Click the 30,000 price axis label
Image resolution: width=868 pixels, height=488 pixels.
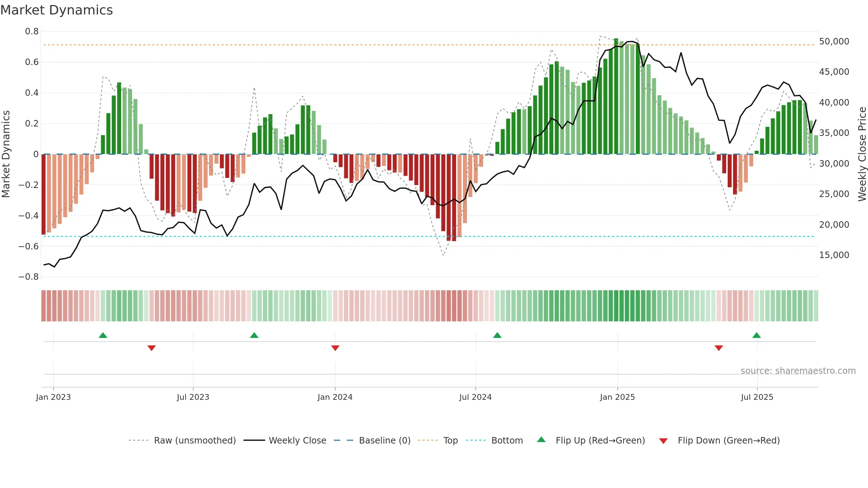click(834, 163)
